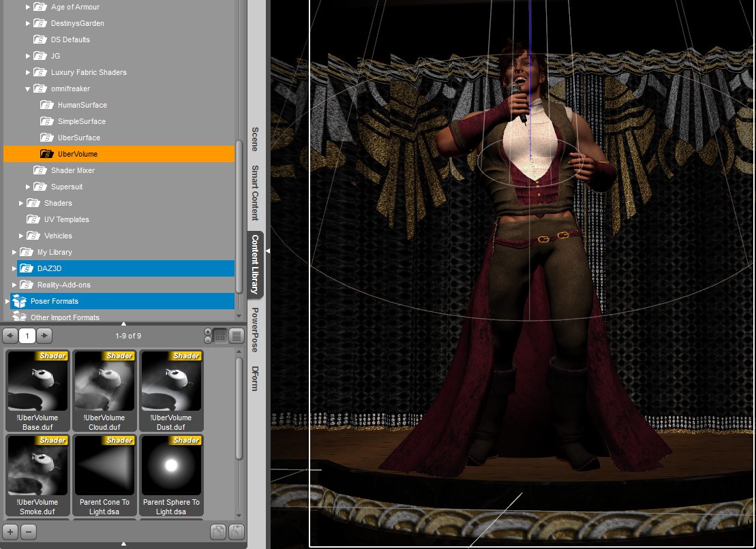Open the Smart Content tab

point(255,193)
